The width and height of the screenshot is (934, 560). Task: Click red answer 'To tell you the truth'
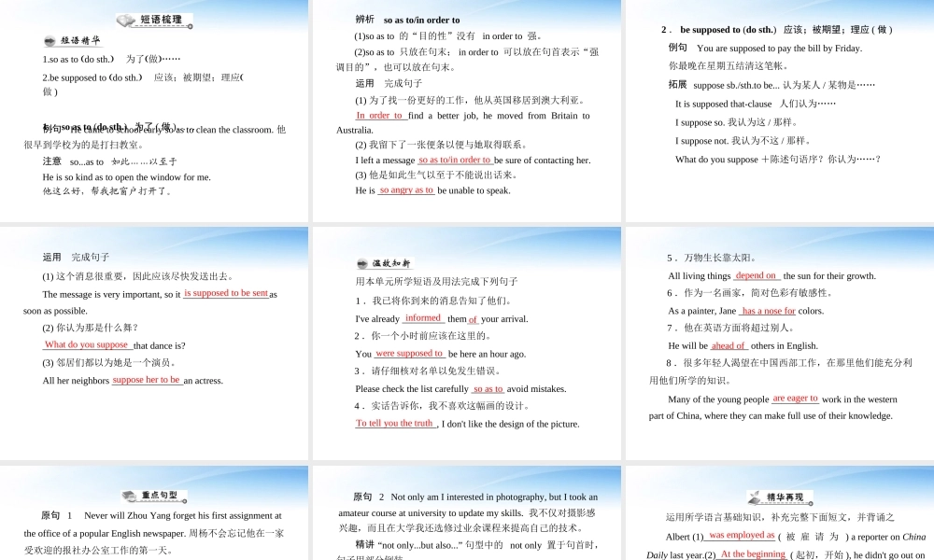[x=394, y=423]
